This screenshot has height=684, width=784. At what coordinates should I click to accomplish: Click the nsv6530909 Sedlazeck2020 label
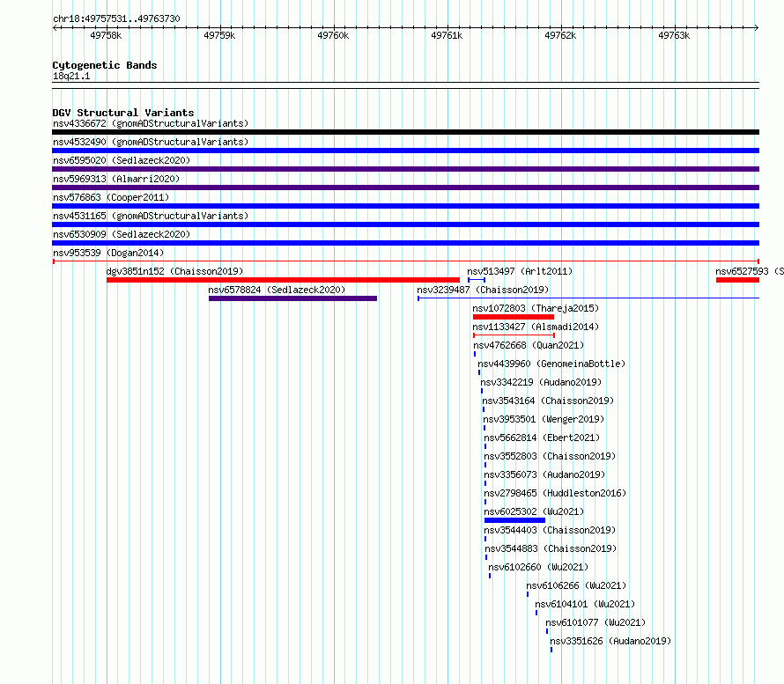point(122,234)
